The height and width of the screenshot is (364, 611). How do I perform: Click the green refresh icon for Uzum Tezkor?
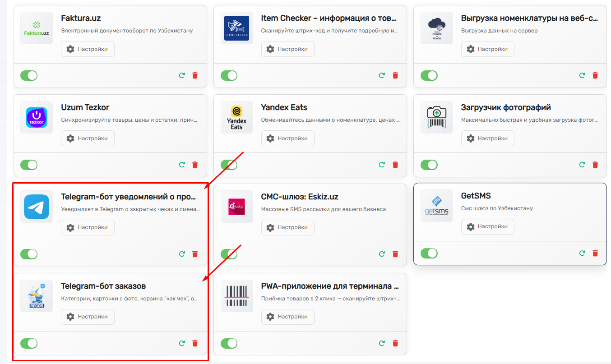point(182,165)
